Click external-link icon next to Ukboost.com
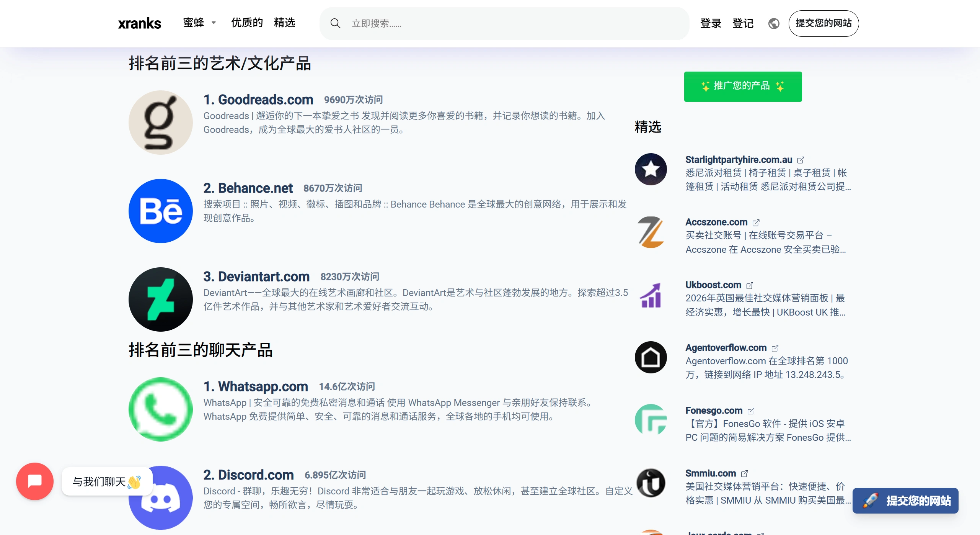 (x=750, y=285)
